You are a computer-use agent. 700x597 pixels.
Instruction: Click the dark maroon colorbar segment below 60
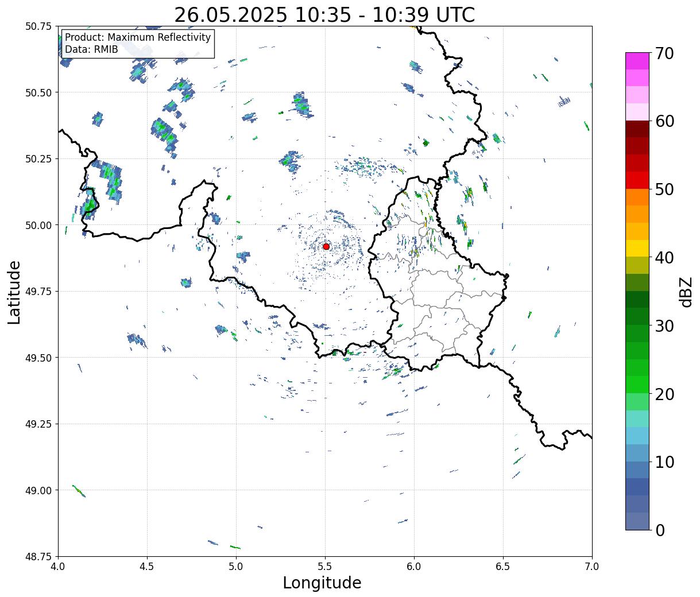[637, 129]
